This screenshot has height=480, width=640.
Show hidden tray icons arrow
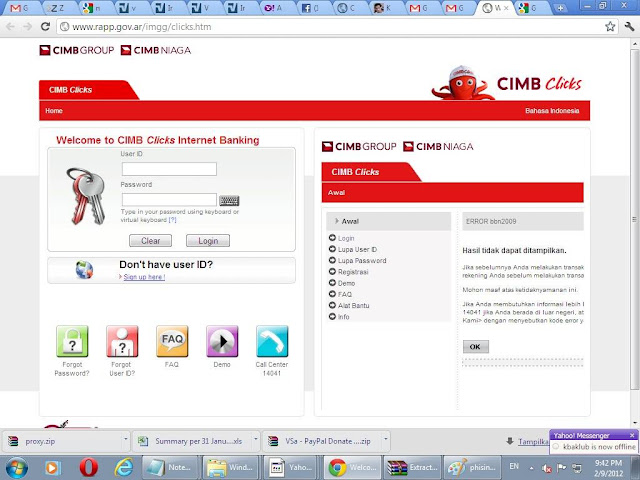coord(531,469)
